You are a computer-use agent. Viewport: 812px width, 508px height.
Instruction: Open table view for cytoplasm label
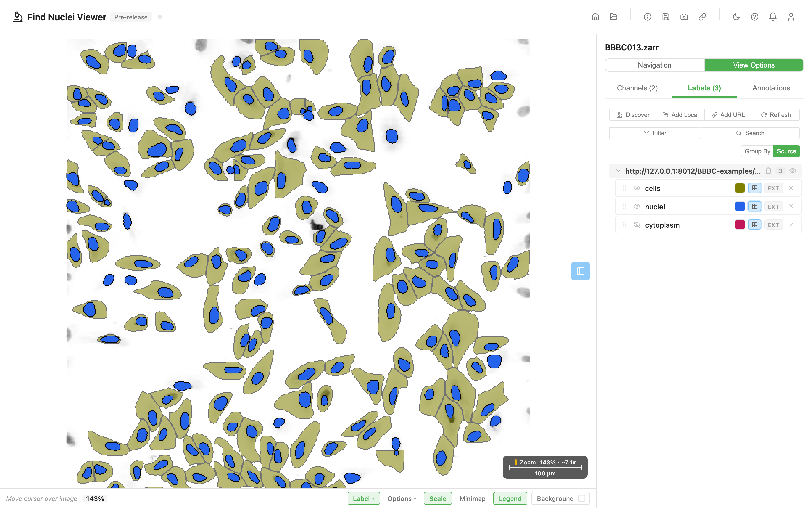tap(754, 225)
